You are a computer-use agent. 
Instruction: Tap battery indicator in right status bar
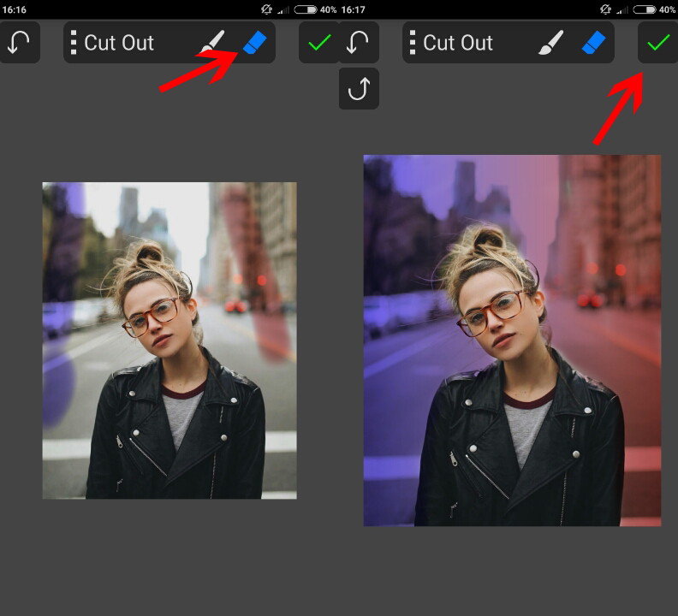pos(645,9)
